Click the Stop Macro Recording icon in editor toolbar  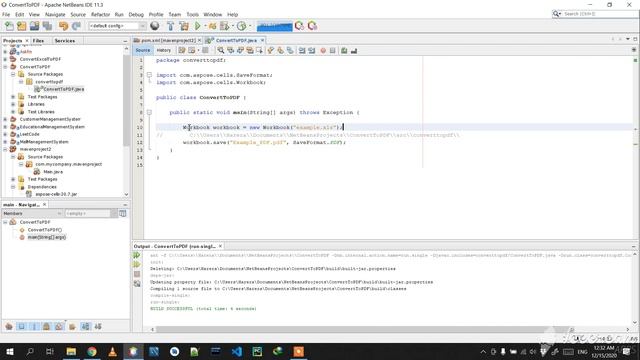(x=333, y=51)
